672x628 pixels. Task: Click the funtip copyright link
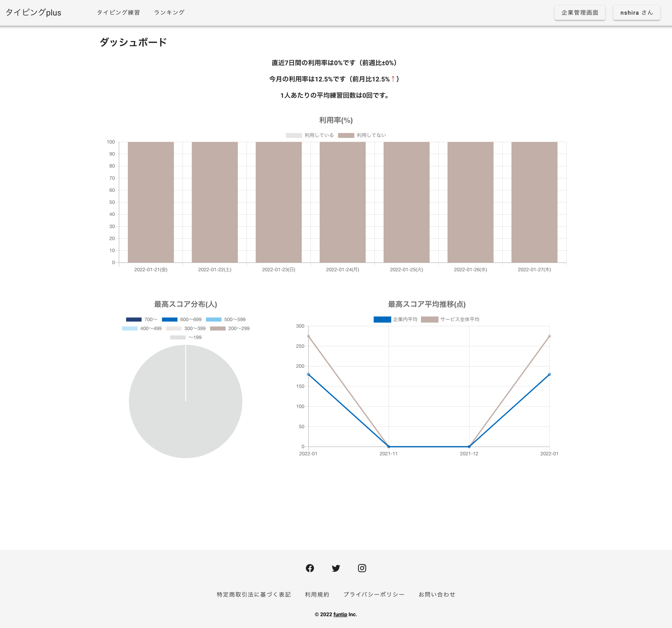[x=340, y=615]
